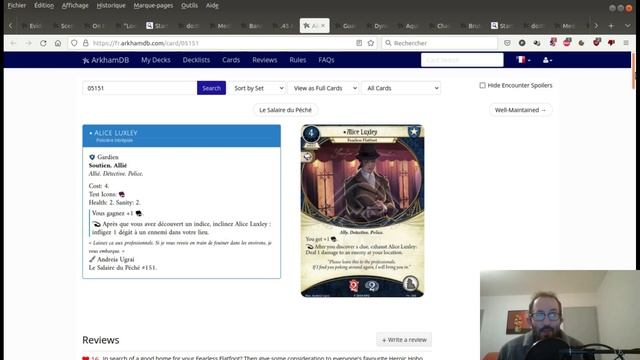Open the FAQs navigation link
Image resolution: width=640 pixels, height=360 pixels.
coord(326,60)
